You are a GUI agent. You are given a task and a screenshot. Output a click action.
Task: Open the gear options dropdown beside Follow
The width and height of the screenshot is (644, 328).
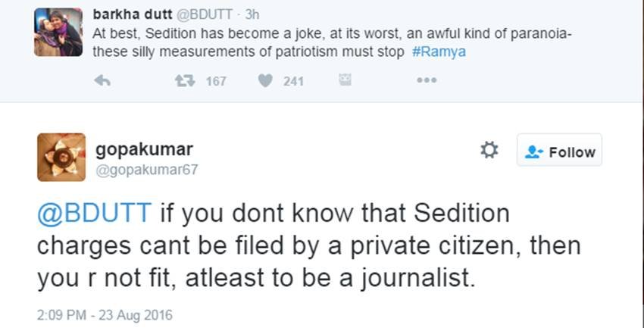tap(489, 150)
